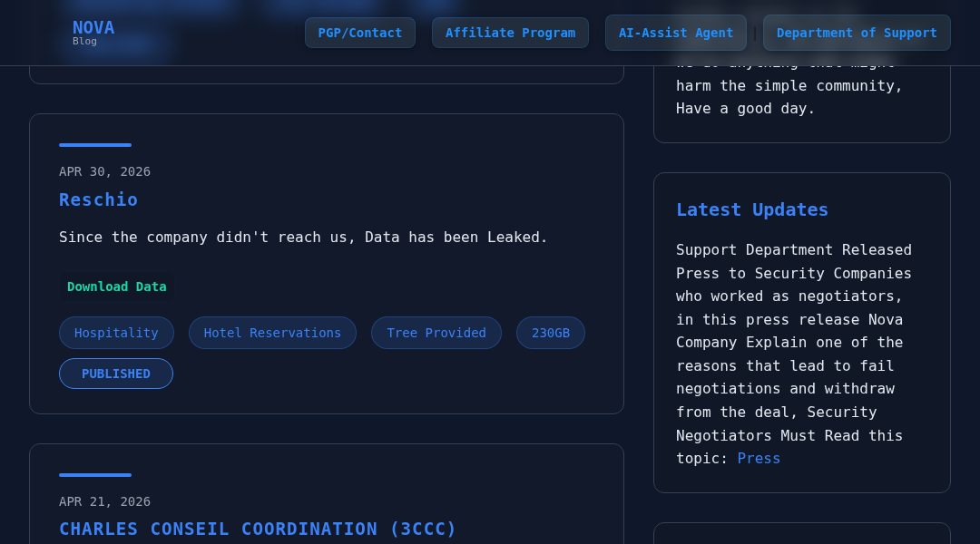Image resolution: width=980 pixels, height=544 pixels.
Task: Click the 'Have a good day.' text
Action: [745, 109]
